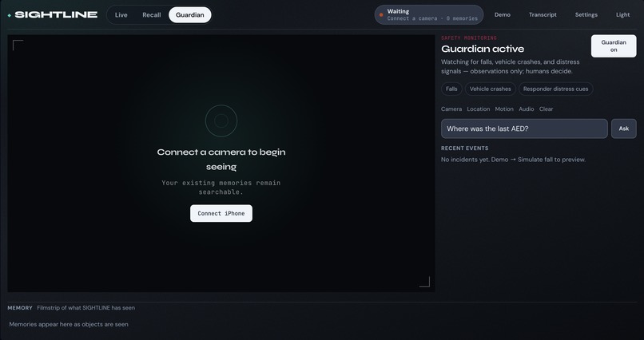Click the 'SAFETY MONITORING' label
This screenshot has width=644, height=340.
469,38
